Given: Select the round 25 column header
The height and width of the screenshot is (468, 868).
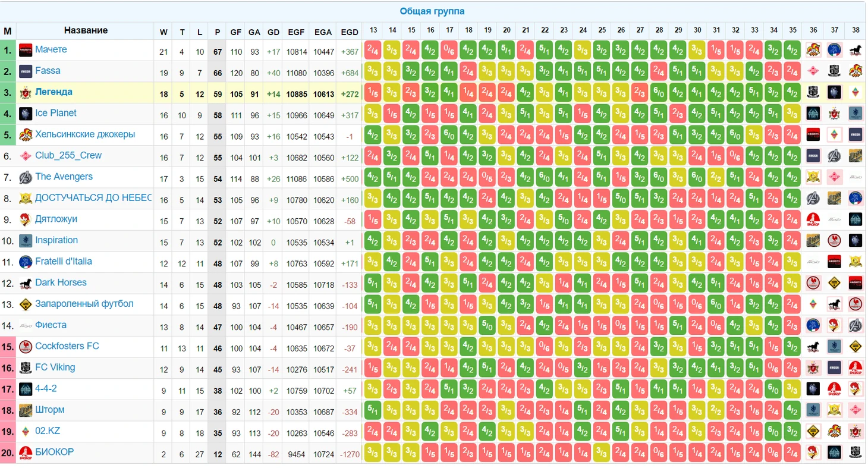Looking at the screenshot, I should point(602,30).
